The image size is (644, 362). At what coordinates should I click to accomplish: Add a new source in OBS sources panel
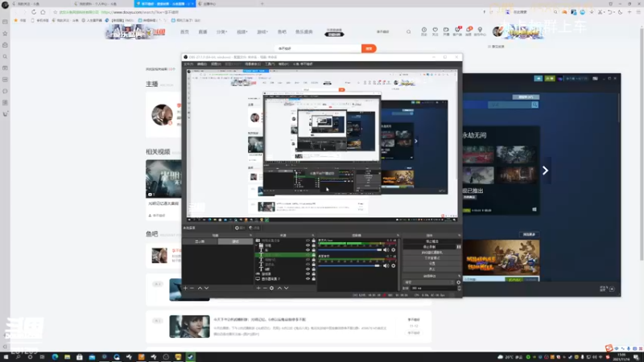tap(258, 288)
